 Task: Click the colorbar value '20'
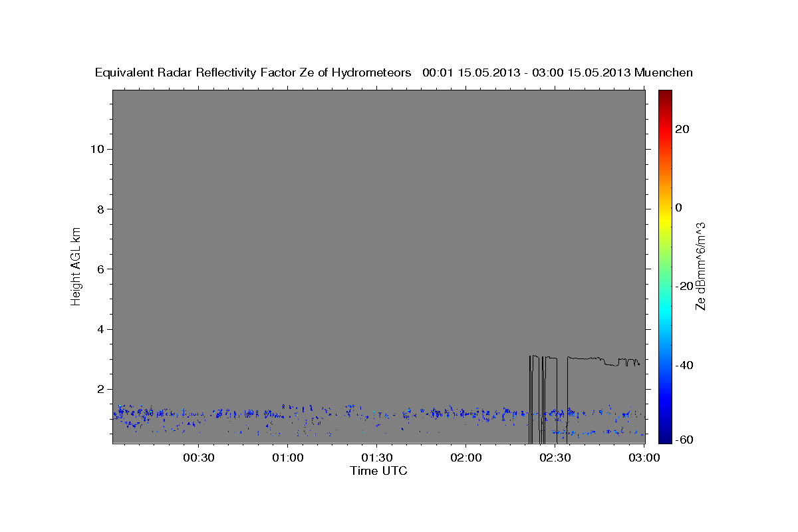pyautogui.click(x=682, y=129)
